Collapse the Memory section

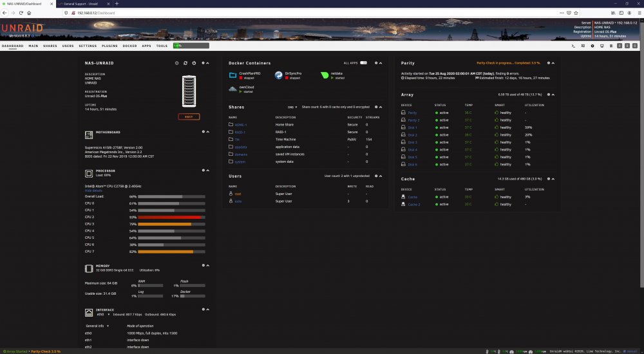[x=207, y=265]
